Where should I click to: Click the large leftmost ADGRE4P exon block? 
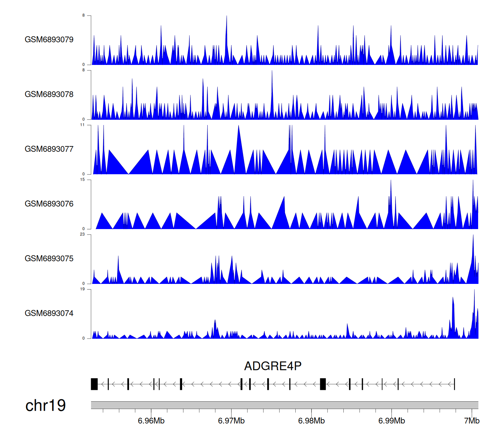pyautogui.click(x=94, y=384)
